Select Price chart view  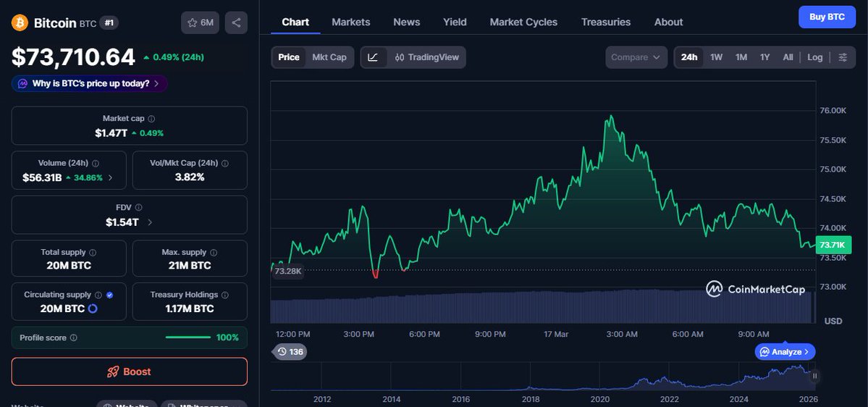pos(288,58)
